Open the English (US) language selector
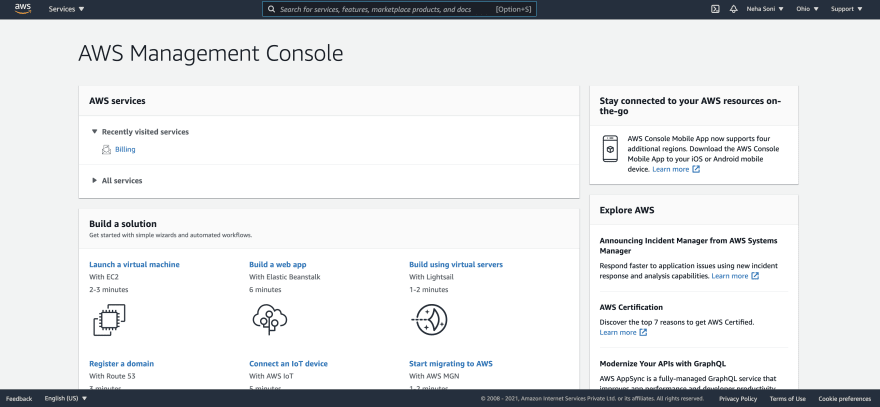880x407 pixels. tap(66, 399)
